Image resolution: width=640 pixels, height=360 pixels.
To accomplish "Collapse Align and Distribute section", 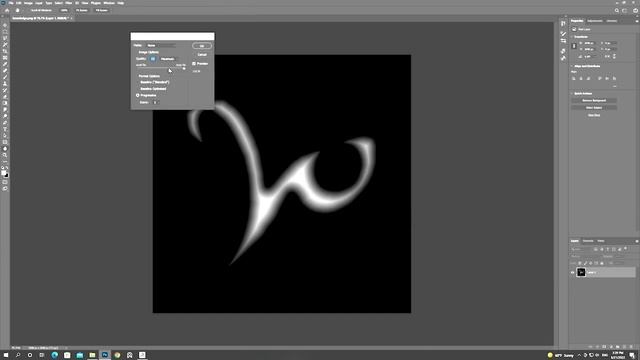I will (x=572, y=66).
